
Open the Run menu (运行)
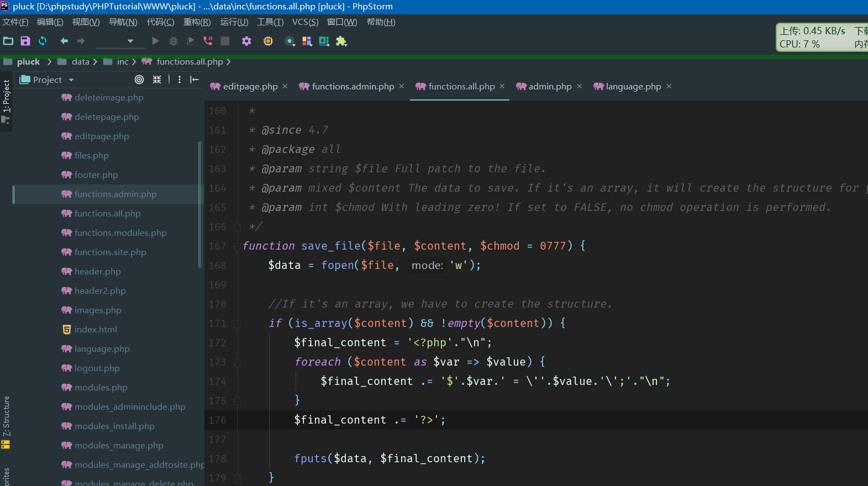tap(234, 22)
